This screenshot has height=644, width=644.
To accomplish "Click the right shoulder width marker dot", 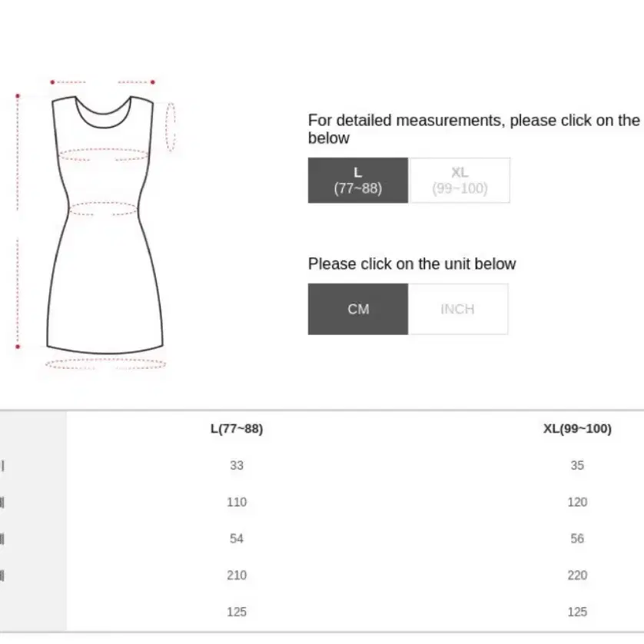I will (153, 82).
